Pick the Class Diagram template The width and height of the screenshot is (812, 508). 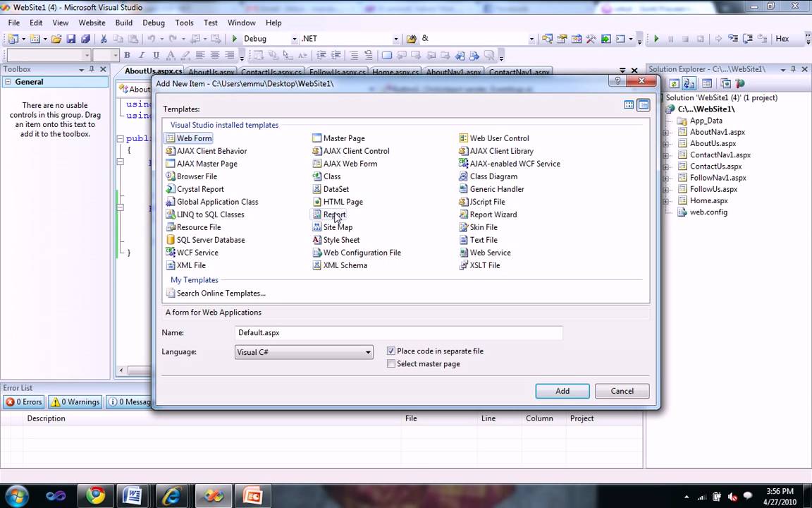click(488, 176)
